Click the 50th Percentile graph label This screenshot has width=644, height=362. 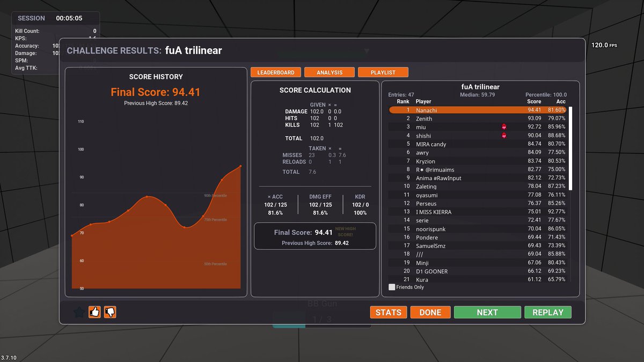pyautogui.click(x=215, y=264)
